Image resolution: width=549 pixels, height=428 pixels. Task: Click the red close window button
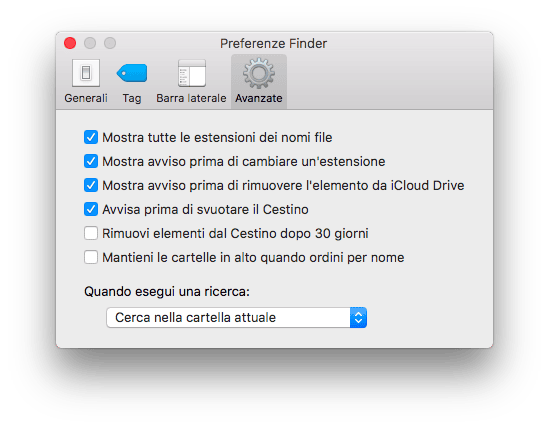click(70, 43)
